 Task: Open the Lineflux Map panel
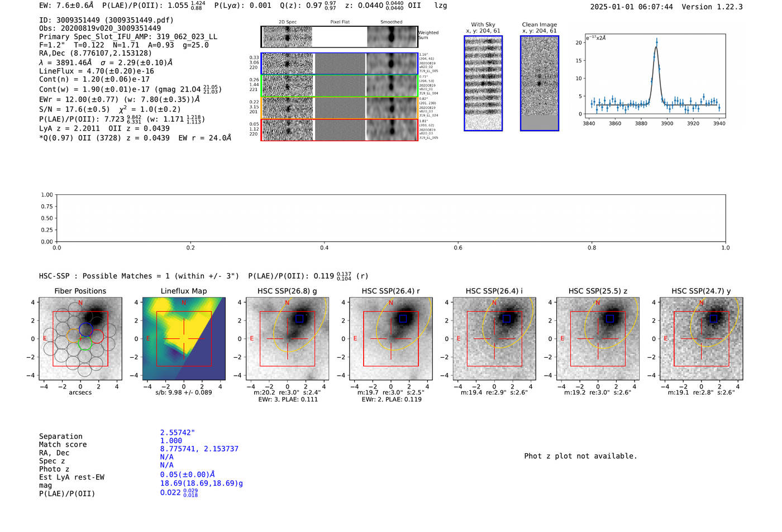click(x=184, y=339)
